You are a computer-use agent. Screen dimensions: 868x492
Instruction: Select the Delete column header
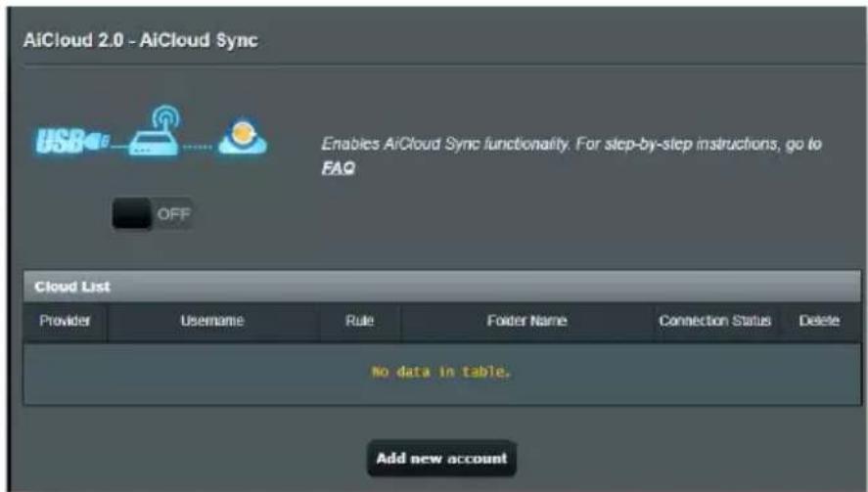pos(819,321)
